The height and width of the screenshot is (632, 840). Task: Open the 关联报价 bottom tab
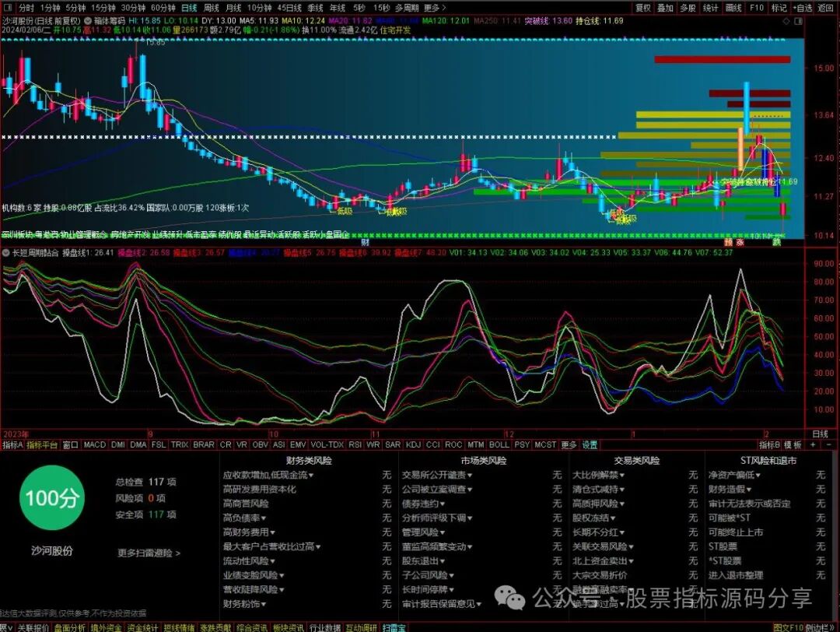(33, 627)
